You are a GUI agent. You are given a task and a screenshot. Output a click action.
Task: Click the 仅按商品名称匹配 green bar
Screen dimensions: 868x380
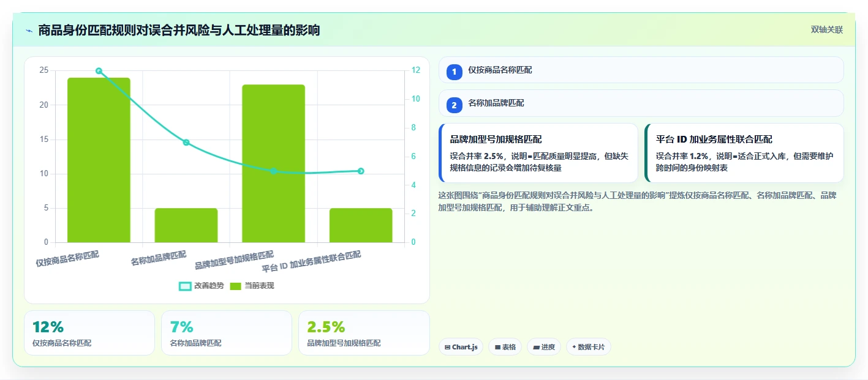tap(99, 160)
